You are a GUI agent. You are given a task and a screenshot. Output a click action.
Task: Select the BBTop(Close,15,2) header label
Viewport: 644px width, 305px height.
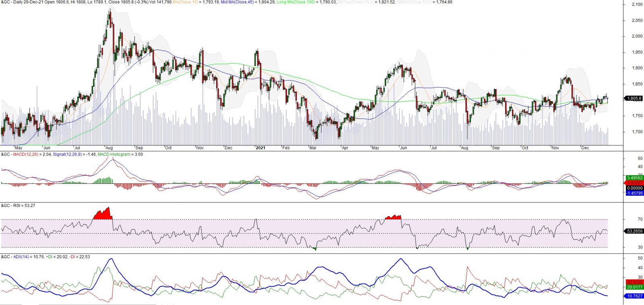pos(356,2)
